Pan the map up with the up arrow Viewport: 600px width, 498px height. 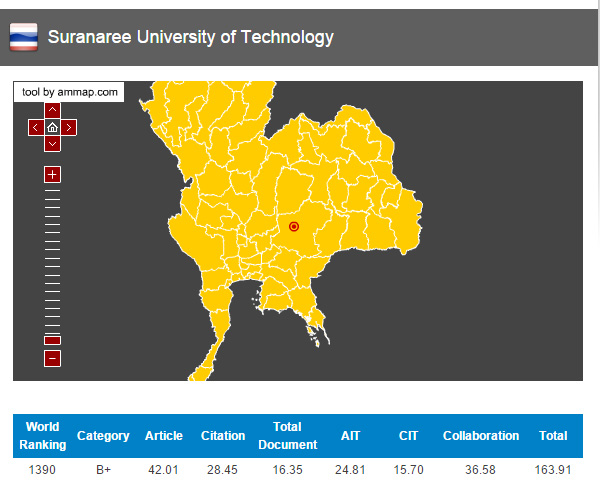pos(52,110)
